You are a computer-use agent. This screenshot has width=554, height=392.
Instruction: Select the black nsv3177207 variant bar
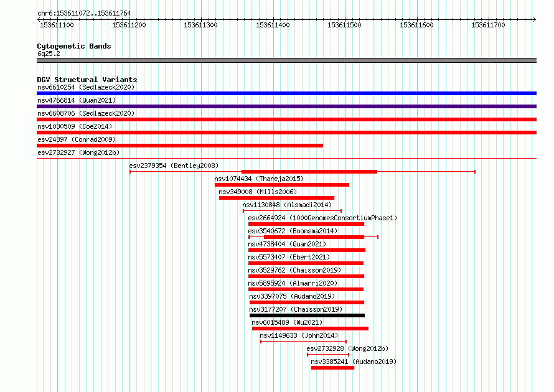[307, 315]
